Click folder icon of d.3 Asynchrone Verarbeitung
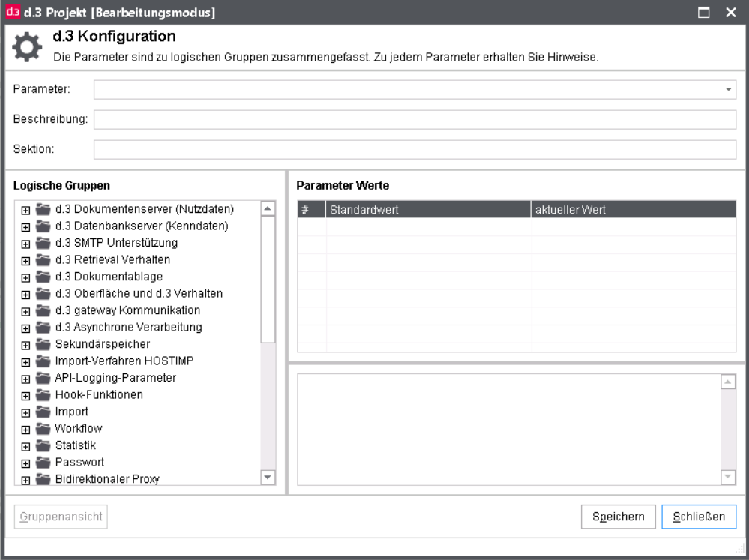The image size is (749, 560). [43, 328]
